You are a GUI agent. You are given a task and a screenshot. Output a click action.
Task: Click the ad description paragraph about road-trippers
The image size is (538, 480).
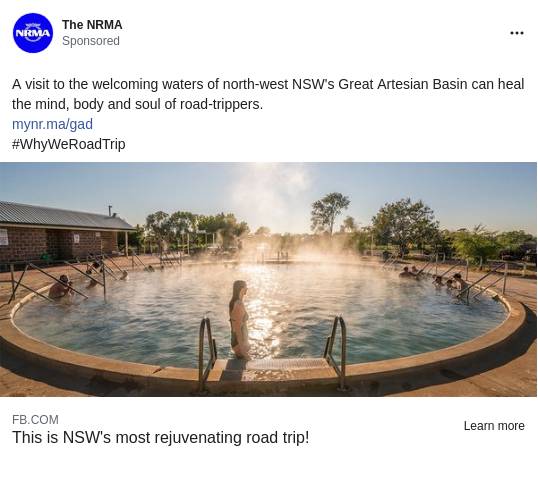(x=268, y=94)
